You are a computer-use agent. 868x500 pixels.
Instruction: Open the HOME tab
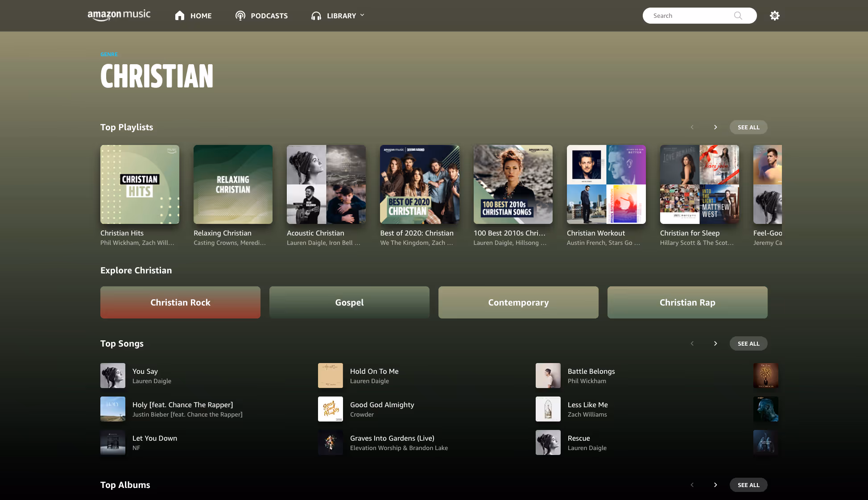pos(201,16)
